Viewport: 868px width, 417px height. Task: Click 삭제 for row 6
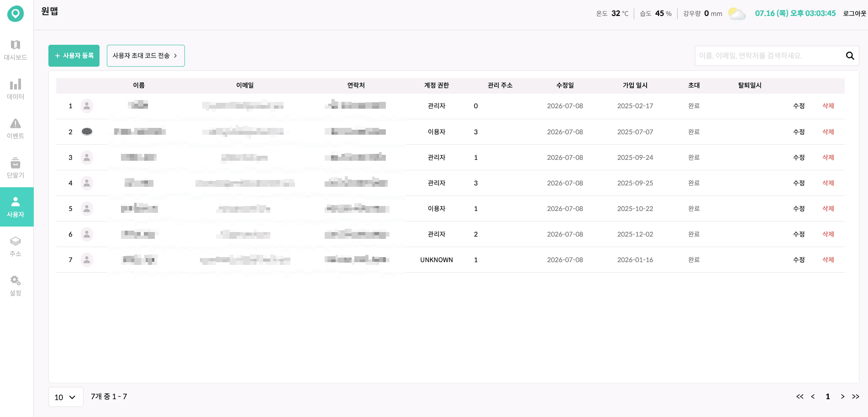[x=828, y=234]
